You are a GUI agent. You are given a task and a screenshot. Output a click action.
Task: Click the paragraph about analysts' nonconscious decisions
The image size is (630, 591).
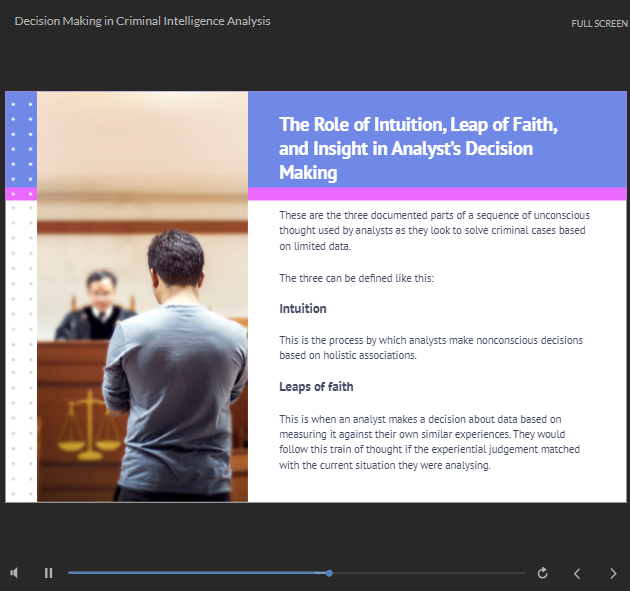click(x=430, y=347)
